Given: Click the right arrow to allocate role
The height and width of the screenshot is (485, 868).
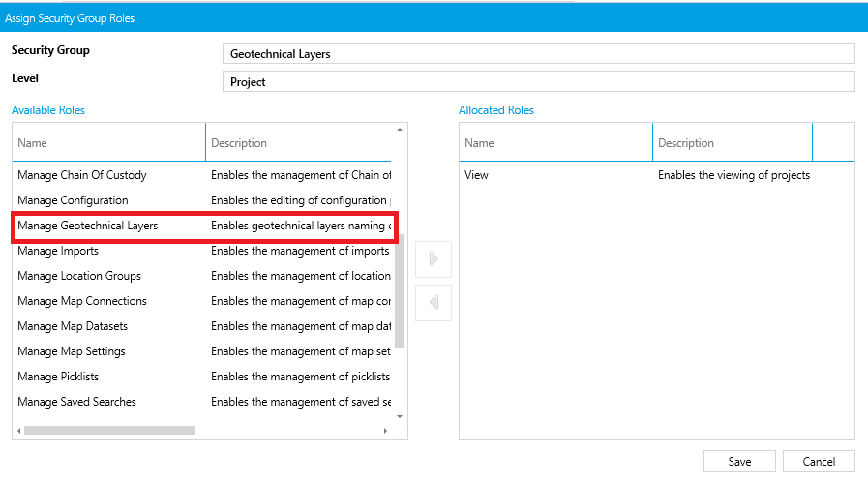Looking at the screenshot, I should click(434, 258).
